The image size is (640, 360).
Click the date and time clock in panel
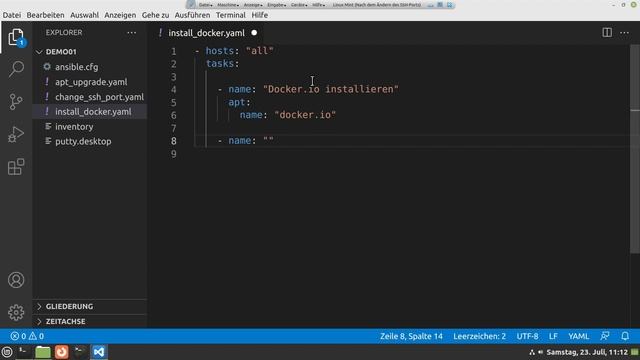(x=587, y=352)
